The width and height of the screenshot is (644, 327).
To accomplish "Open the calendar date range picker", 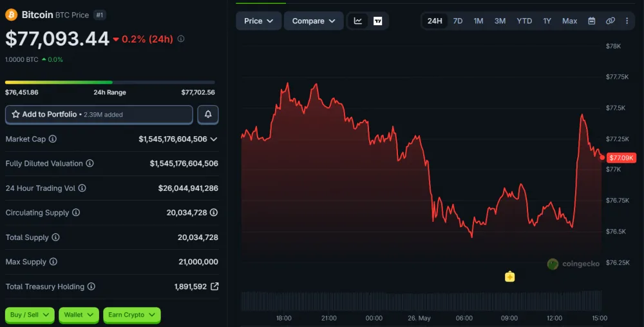I will (x=591, y=21).
